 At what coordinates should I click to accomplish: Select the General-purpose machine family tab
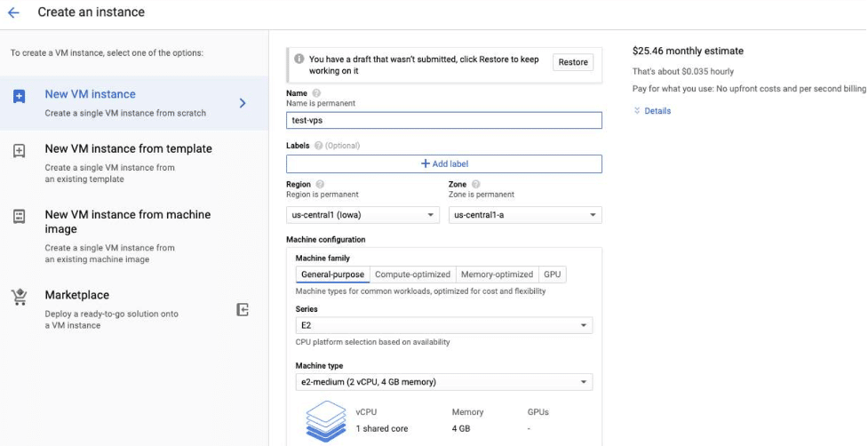coord(332,275)
